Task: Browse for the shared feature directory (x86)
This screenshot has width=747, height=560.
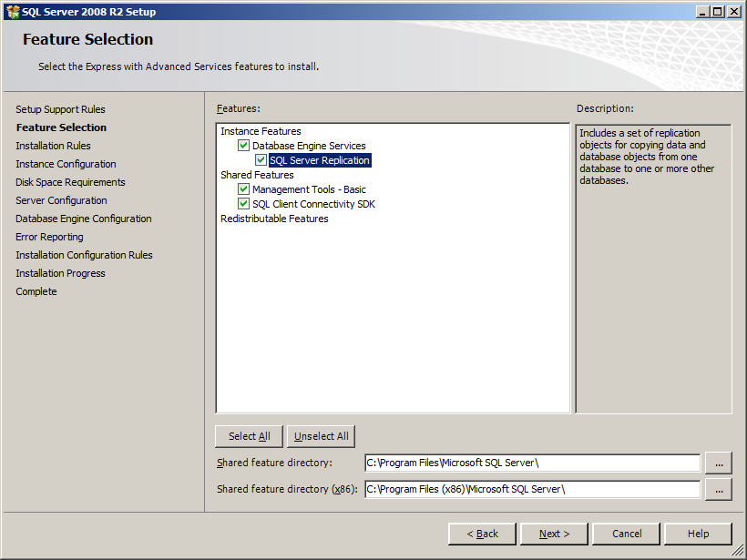Action: point(719,490)
